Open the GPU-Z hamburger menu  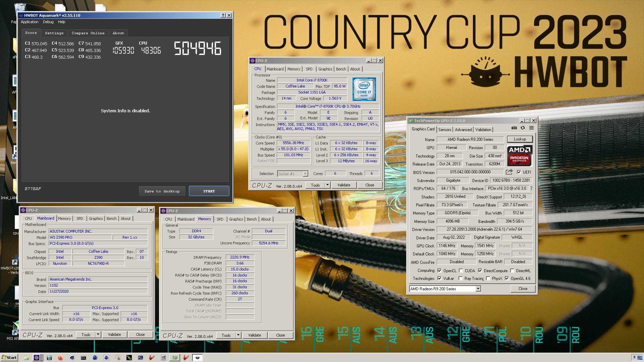click(532, 128)
